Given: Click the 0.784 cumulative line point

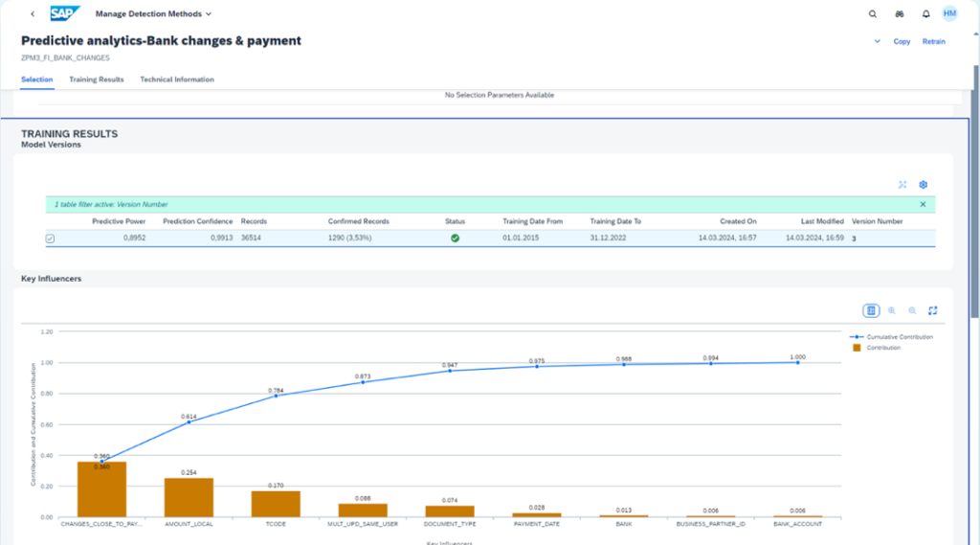Looking at the screenshot, I should [276, 397].
